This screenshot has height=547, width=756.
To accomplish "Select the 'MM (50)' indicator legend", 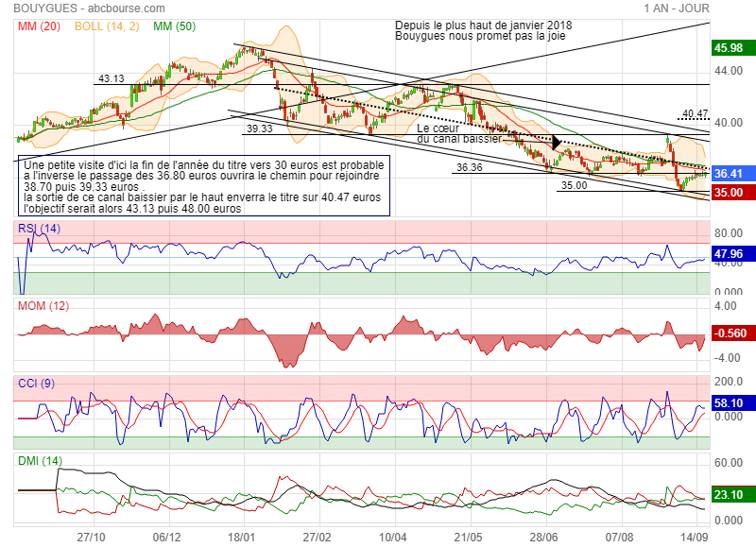I will pyautogui.click(x=175, y=26).
